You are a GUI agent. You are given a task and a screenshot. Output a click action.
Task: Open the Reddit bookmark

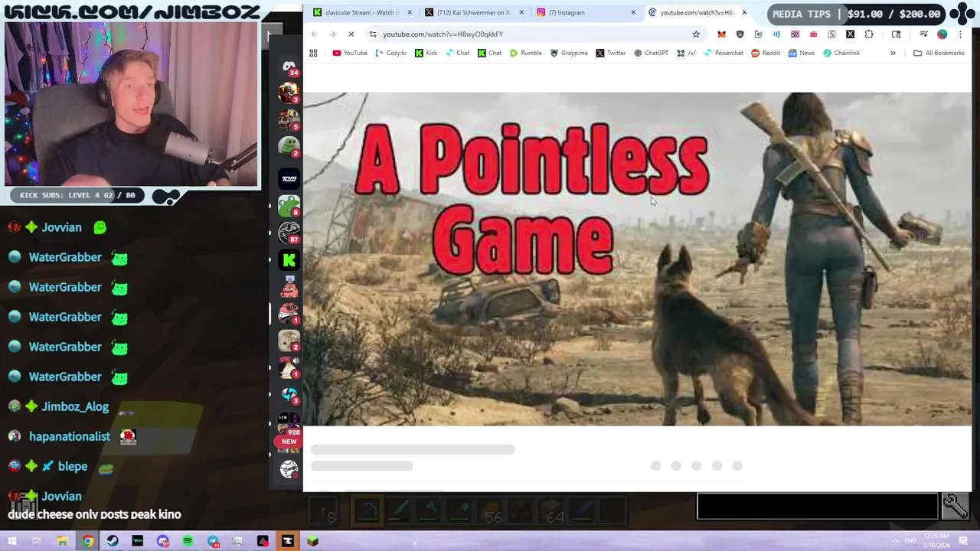[x=766, y=53]
